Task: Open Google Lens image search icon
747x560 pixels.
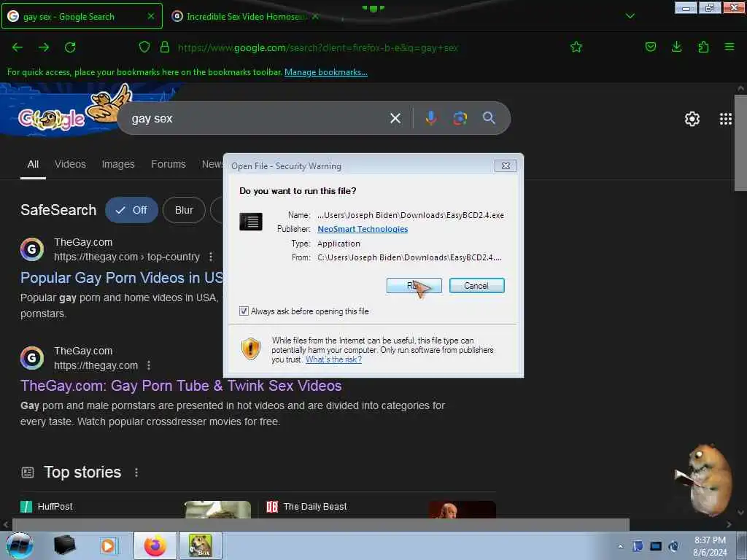Action: pos(460,118)
